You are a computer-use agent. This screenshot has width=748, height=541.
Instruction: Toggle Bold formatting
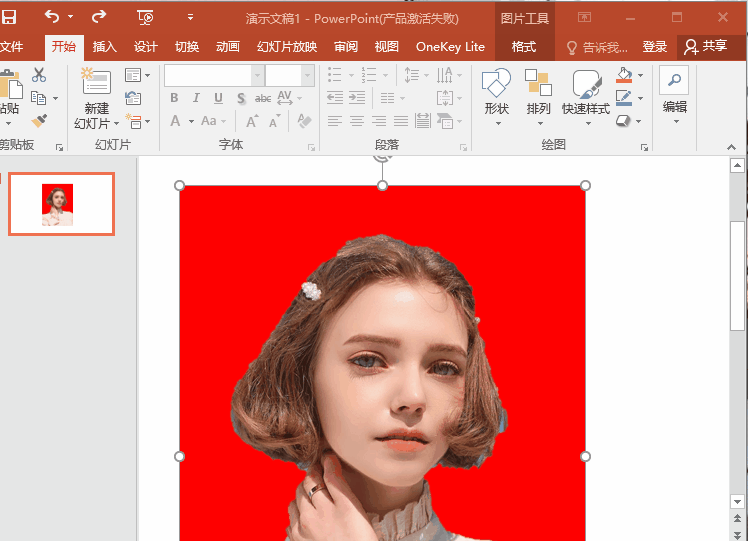tap(174, 98)
